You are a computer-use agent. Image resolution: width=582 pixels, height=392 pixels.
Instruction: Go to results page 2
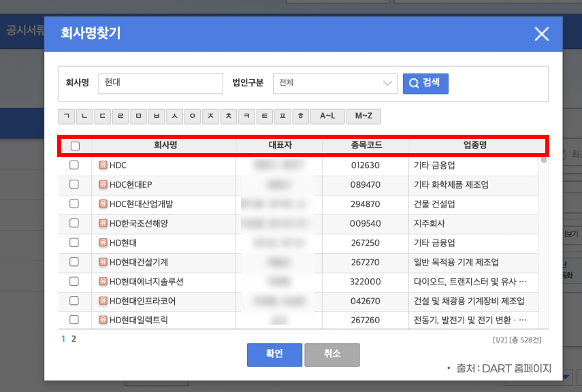73,337
